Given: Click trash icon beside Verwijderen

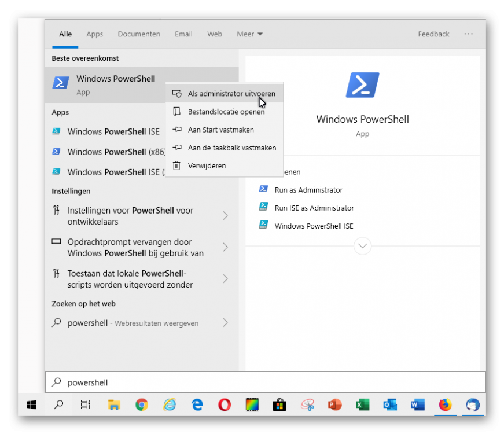Looking at the screenshot, I should point(177,165).
